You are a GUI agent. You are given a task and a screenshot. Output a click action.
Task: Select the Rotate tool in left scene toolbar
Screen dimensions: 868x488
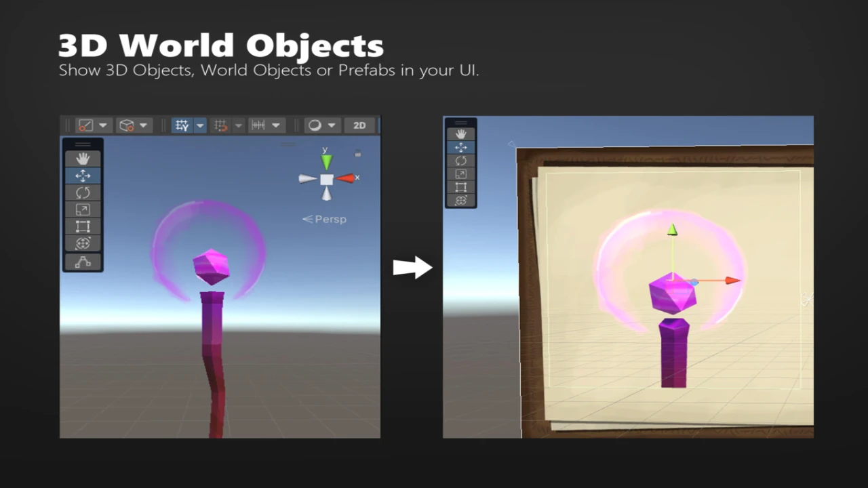point(83,192)
